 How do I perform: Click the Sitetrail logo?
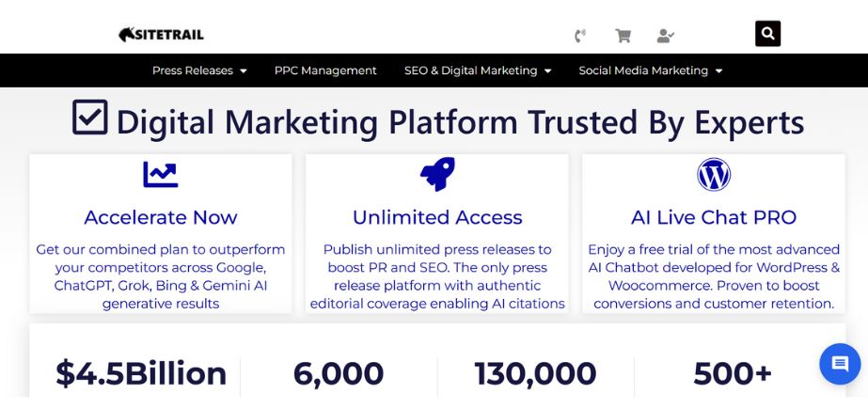click(161, 34)
